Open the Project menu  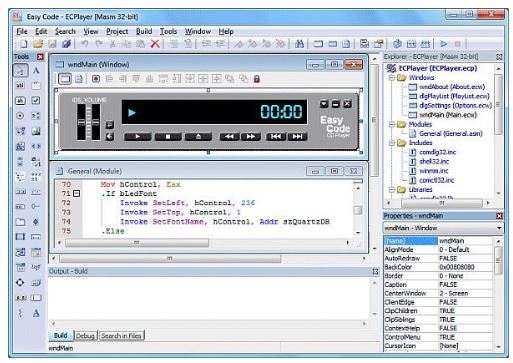point(117,32)
